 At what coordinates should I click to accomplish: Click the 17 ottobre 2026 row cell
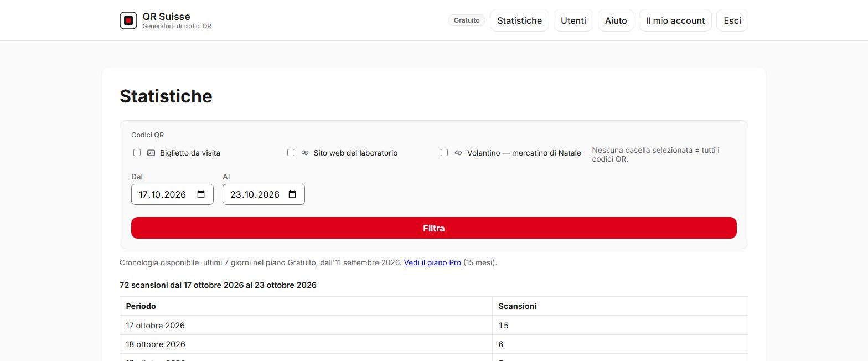click(306, 326)
